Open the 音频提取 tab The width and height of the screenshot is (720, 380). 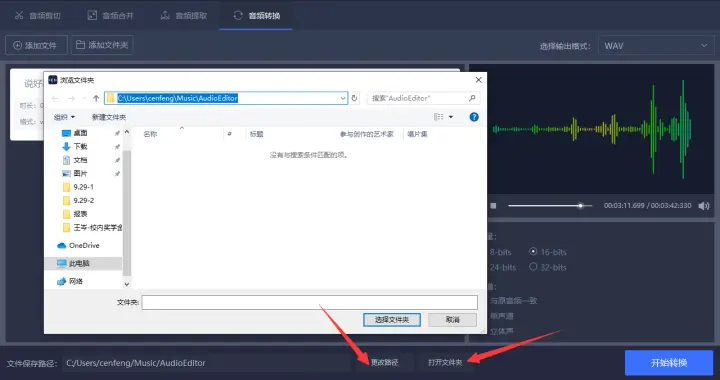[184, 16]
